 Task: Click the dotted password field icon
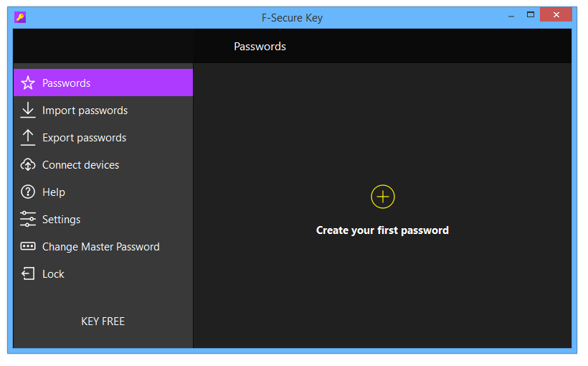point(28,246)
